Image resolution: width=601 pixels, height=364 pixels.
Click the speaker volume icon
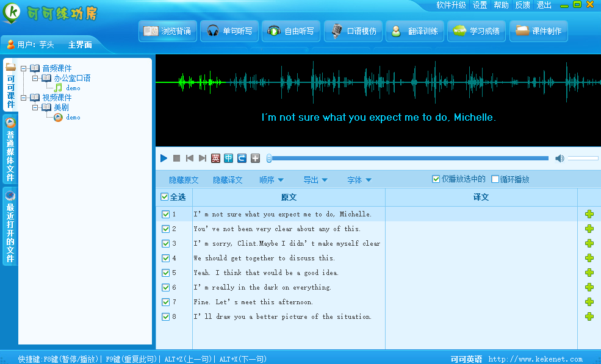point(559,159)
